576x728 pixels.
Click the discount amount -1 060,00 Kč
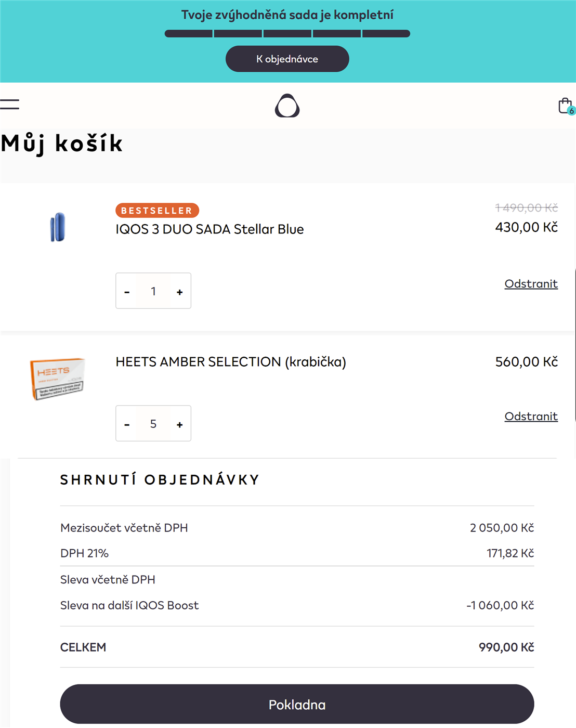(x=500, y=605)
